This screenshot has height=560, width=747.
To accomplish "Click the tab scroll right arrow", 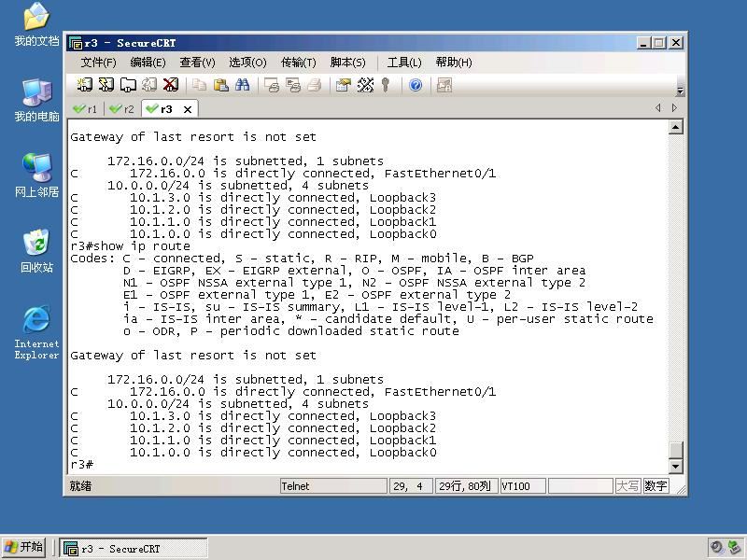I will click(674, 108).
